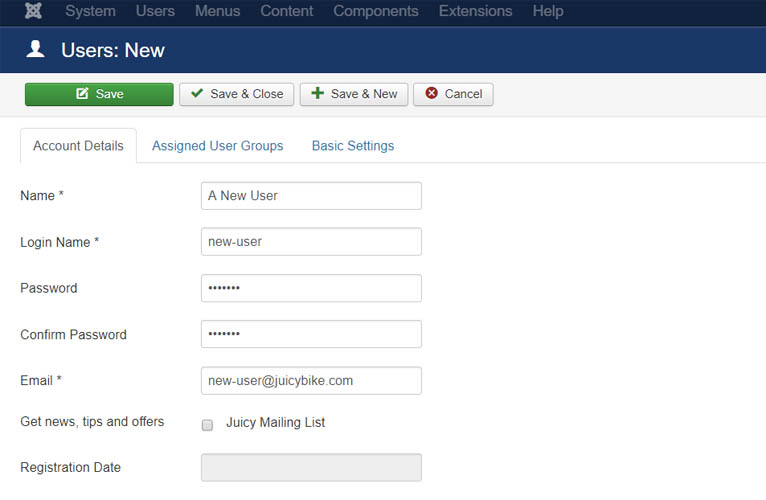The height and width of the screenshot is (500, 766).
Task: Click the user silhouette icon beside Users: New
Action: 35,49
